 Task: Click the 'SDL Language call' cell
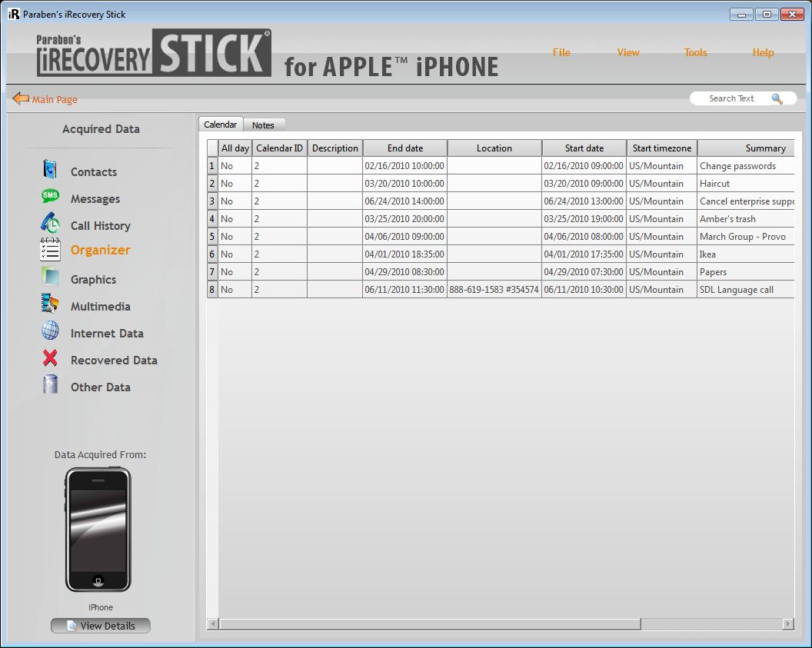(746, 289)
